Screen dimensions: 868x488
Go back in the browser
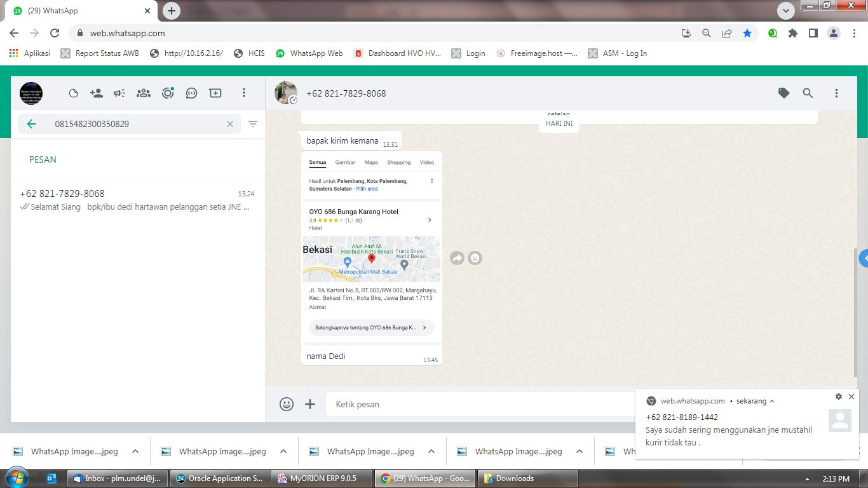coord(14,33)
